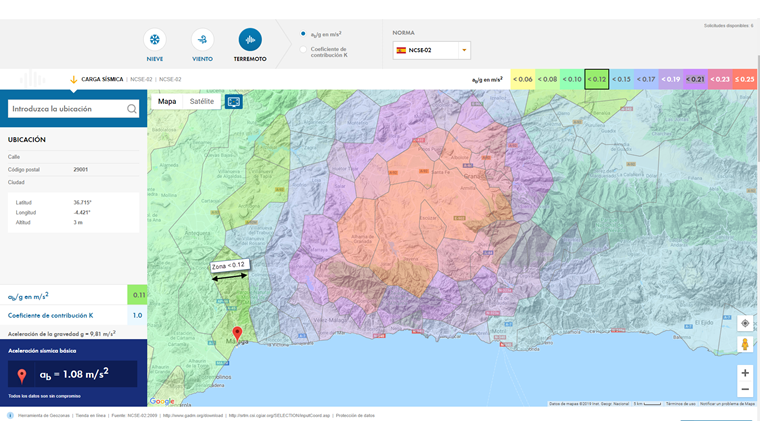Click the < 0.10 legend swatch

point(572,79)
